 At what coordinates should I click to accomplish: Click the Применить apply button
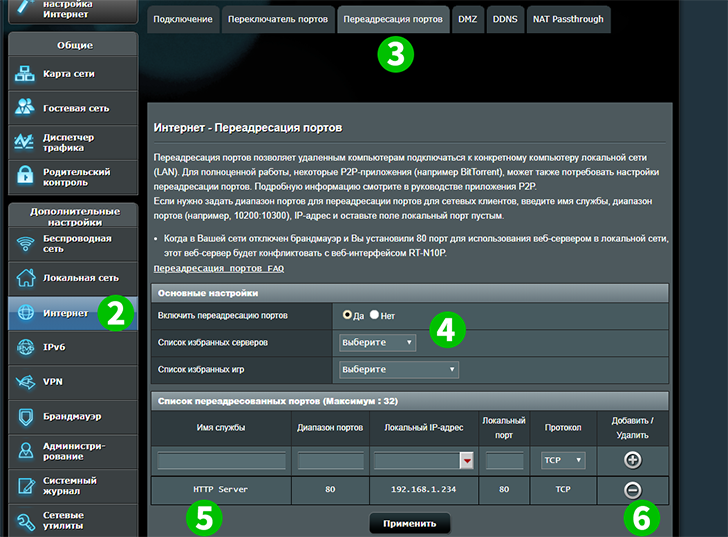coord(410,524)
